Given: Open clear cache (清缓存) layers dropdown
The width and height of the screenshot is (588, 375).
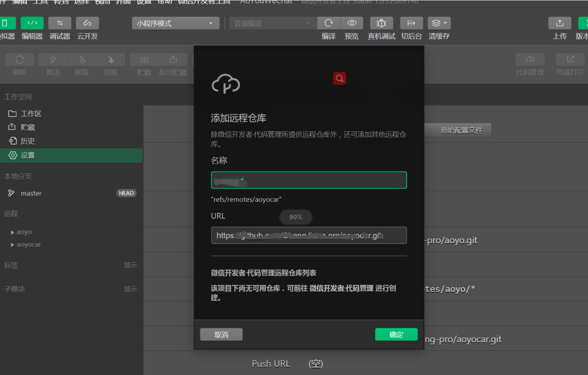Looking at the screenshot, I should click(x=439, y=23).
